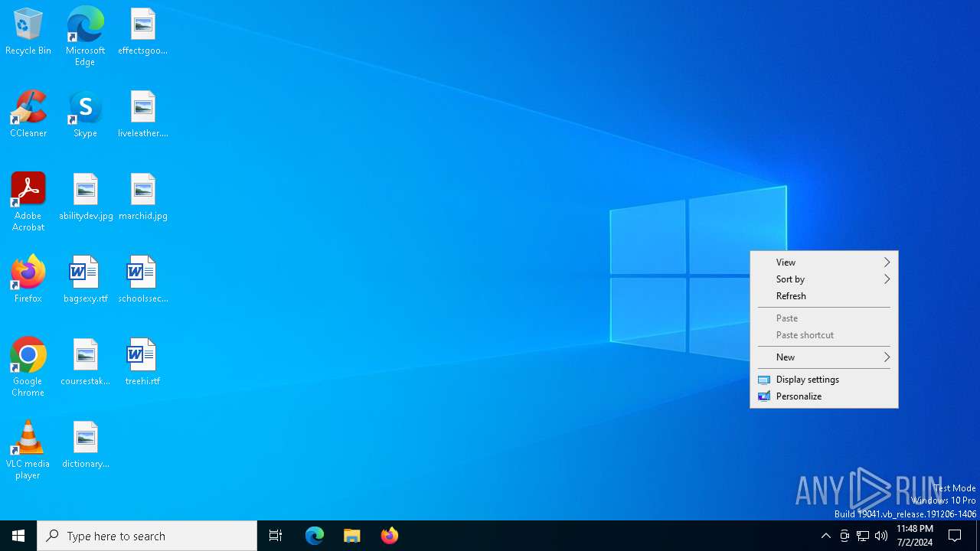Launch Firefox from the taskbar
Image resolution: width=980 pixels, height=551 pixels.
390,536
